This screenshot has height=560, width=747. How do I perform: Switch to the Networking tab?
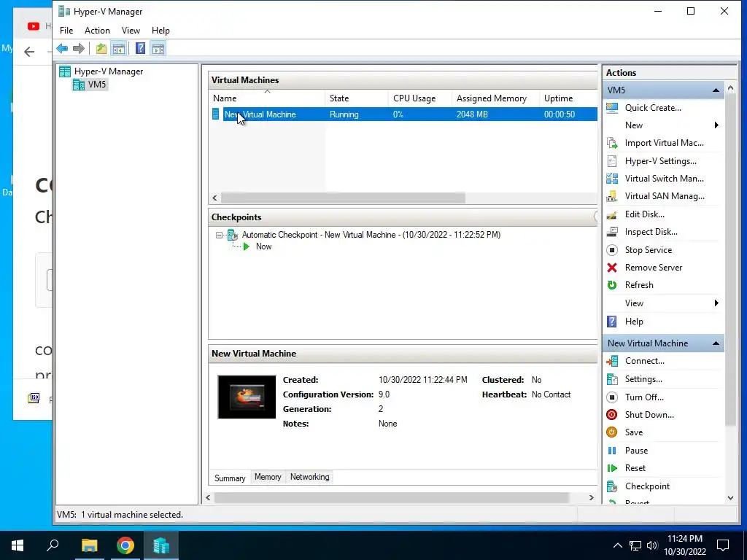[309, 477]
